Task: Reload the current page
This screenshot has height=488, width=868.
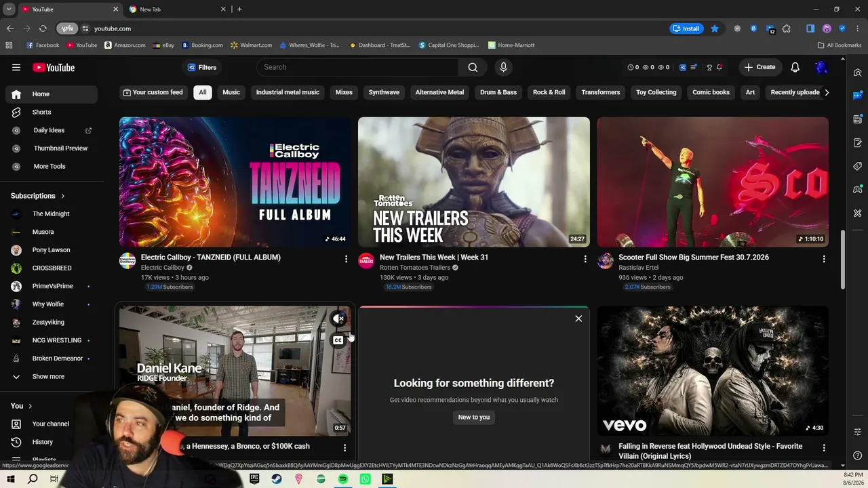Action: 43,28
